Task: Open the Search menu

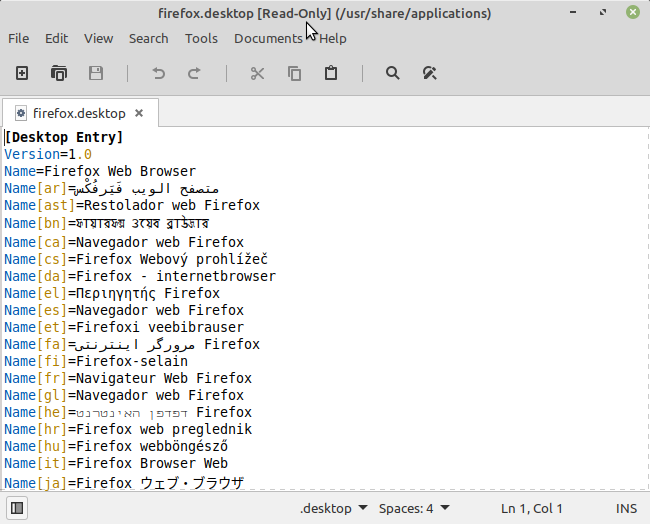Action: pyautogui.click(x=148, y=39)
